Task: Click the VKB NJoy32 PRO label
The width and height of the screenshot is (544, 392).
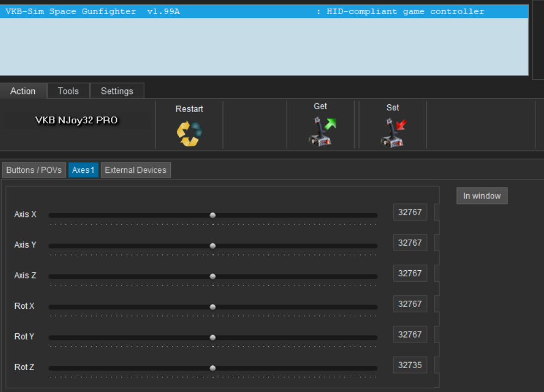Action: pos(76,120)
